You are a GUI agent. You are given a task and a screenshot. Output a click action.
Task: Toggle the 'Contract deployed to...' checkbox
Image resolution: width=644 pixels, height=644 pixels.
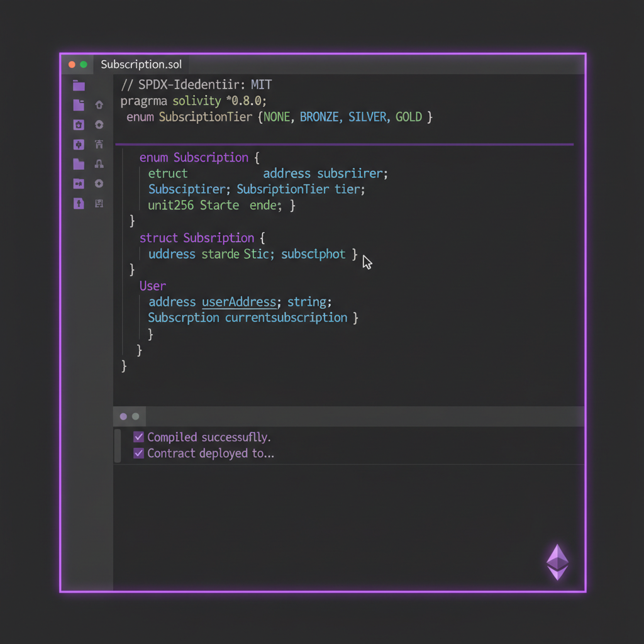pyautogui.click(x=138, y=453)
